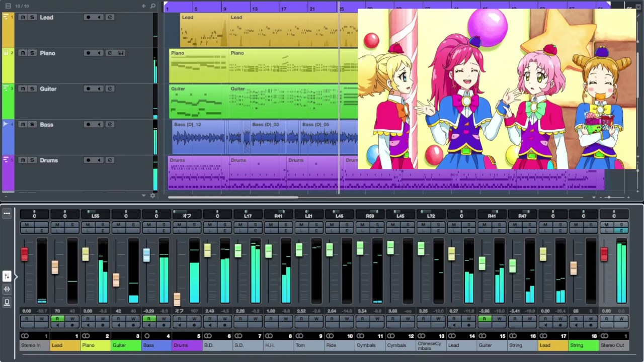Viewport: 644px width, 362px height.
Task: Click the Stereo Out red fader
Action: [604, 254]
